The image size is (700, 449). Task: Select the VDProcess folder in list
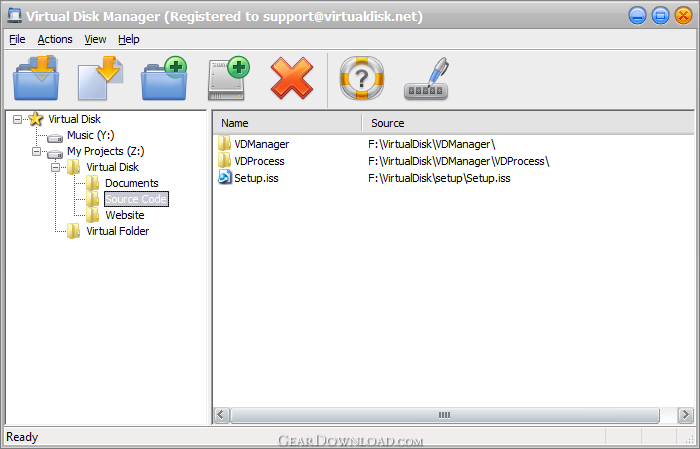(259, 161)
